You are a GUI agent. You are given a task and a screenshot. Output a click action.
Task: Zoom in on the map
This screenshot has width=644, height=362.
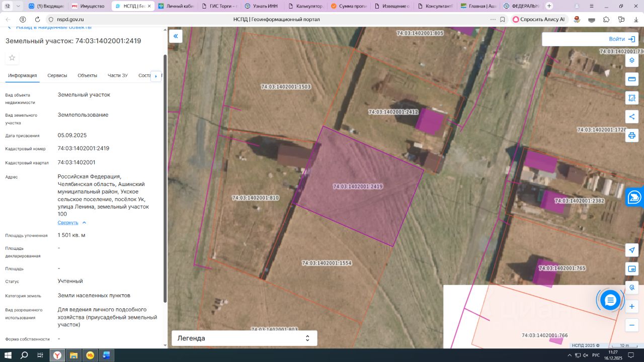click(632, 306)
